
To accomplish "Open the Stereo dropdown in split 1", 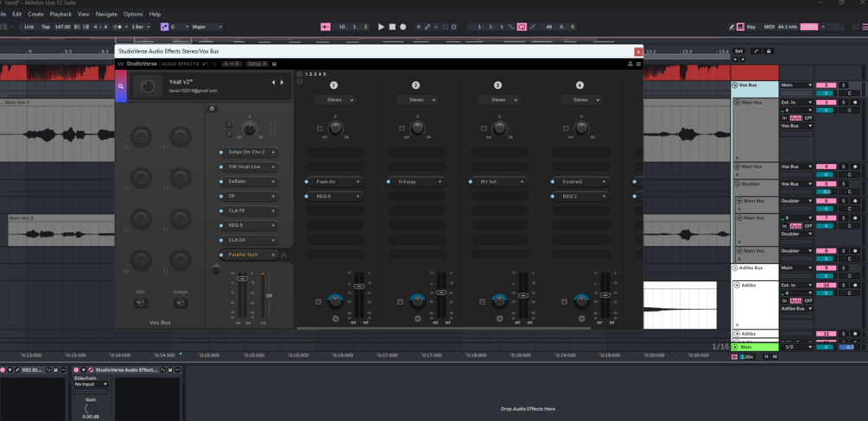I will [x=334, y=100].
